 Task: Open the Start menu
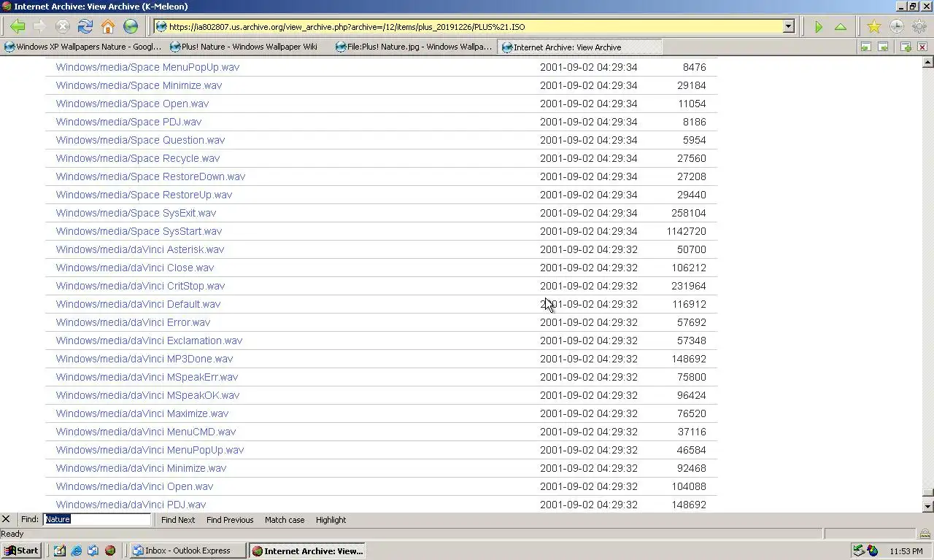(21, 551)
